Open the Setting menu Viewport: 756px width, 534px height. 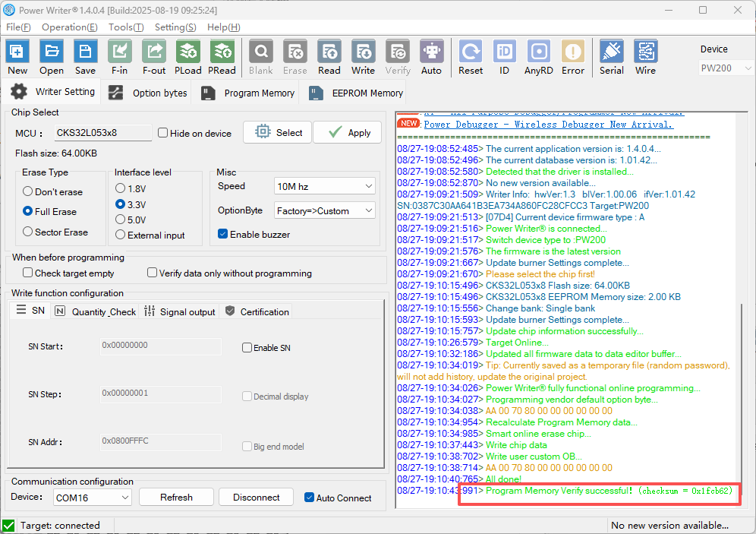[175, 27]
